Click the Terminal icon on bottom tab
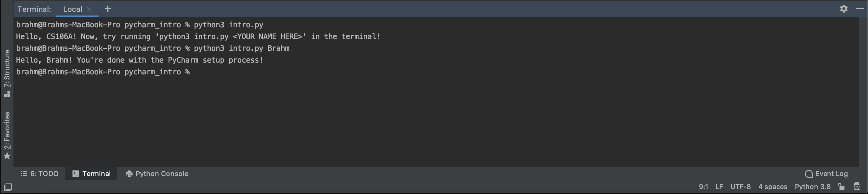 76,174
